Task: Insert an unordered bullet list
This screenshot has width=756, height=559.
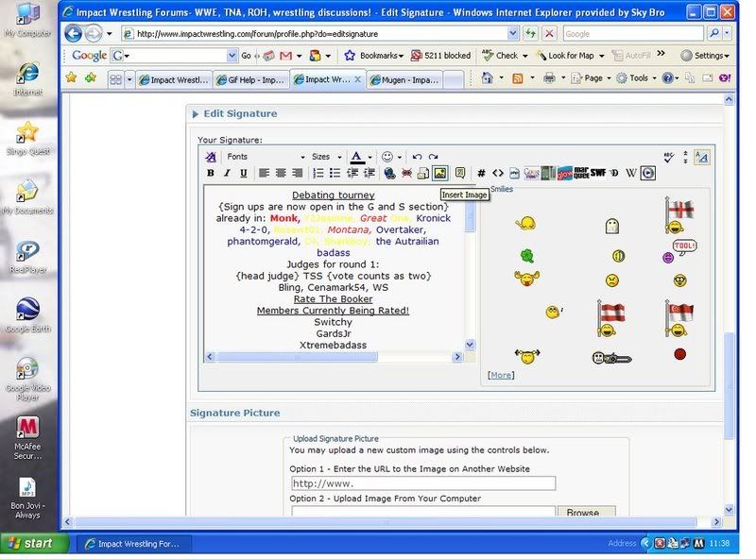Action: coord(335,173)
